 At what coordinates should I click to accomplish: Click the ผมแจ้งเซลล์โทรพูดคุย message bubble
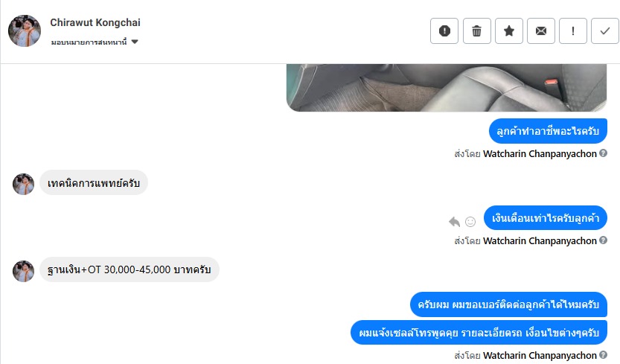pyautogui.click(x=479, y=332)
